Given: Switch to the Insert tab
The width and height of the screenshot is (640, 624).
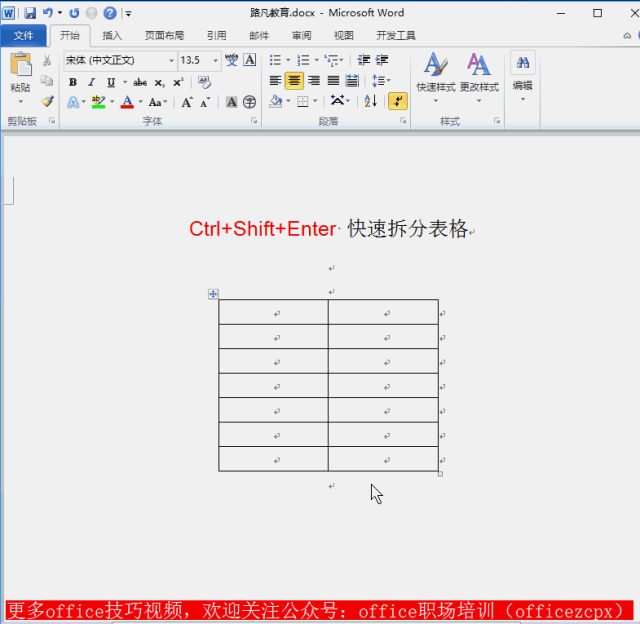Looking at the screenshot, I should click(x=112, y=36).
